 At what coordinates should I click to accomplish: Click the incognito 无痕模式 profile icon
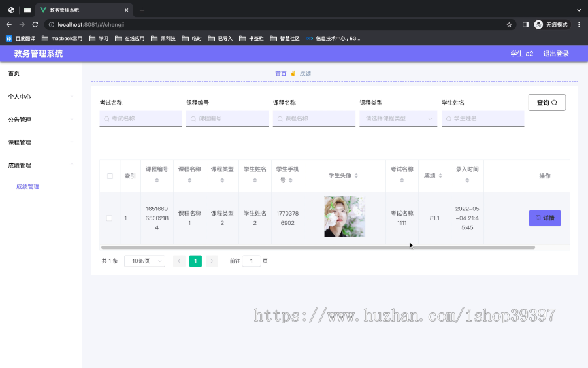(x=551, y=24)
